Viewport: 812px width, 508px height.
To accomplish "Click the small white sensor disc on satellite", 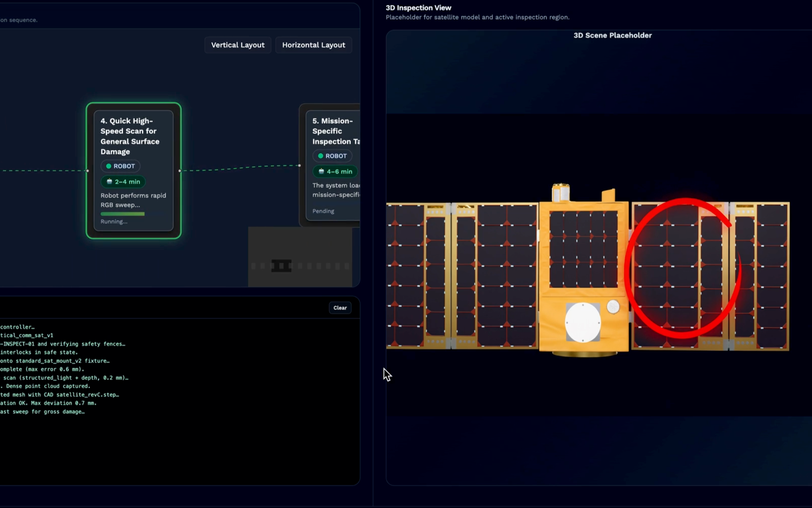I will 613,307.
